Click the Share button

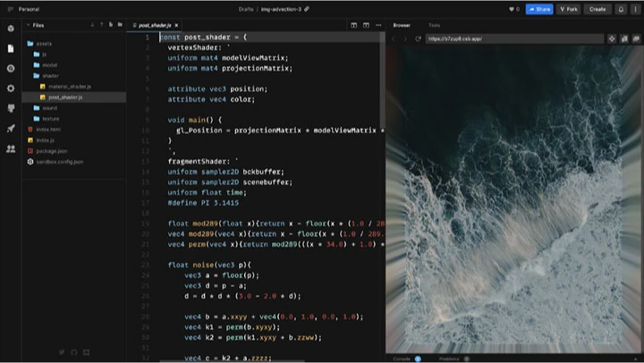[539, 9]
